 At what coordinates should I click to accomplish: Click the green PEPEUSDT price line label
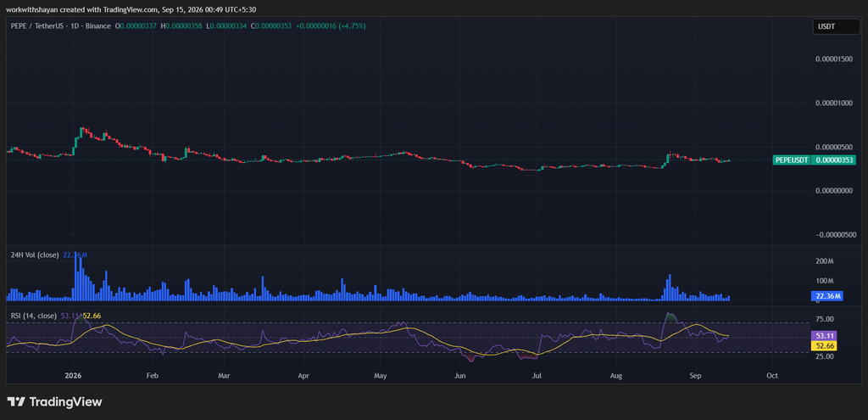(x=793, y=160)
